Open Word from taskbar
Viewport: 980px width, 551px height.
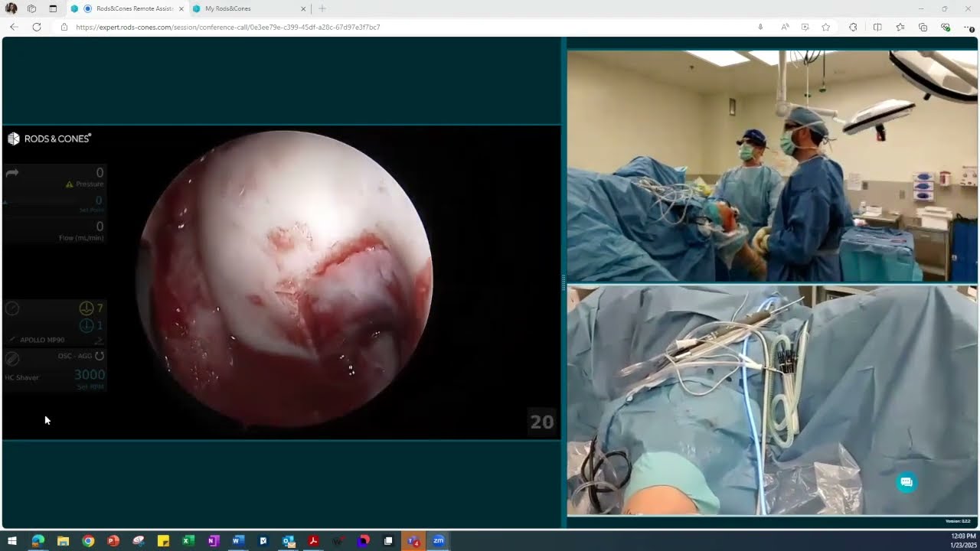tap(237, 541)
